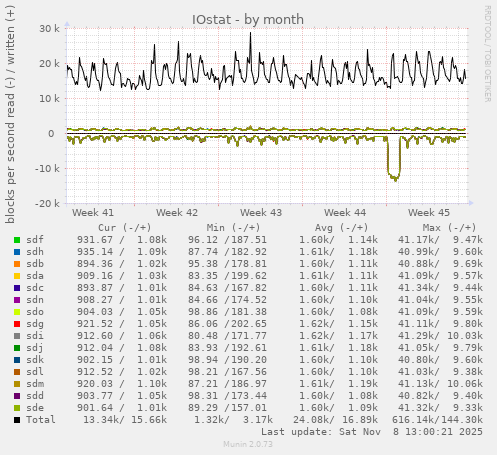Viewport: 497px width, 455px height.
Task: Click the '30 k' y-axis label
Action: [49, 29]
